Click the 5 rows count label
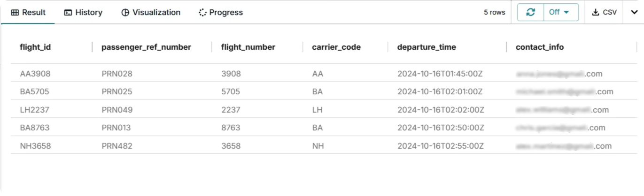This screenshot has width=644, height=196. coord(495,13)
